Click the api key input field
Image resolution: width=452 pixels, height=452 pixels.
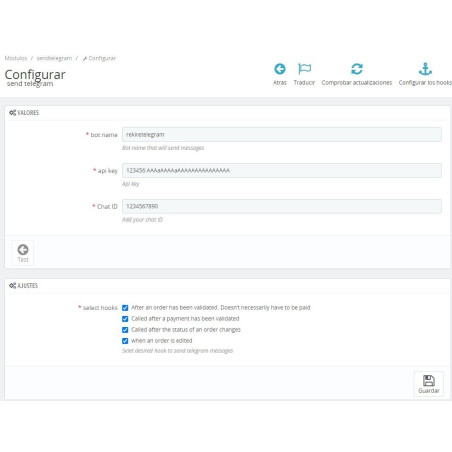282,170
